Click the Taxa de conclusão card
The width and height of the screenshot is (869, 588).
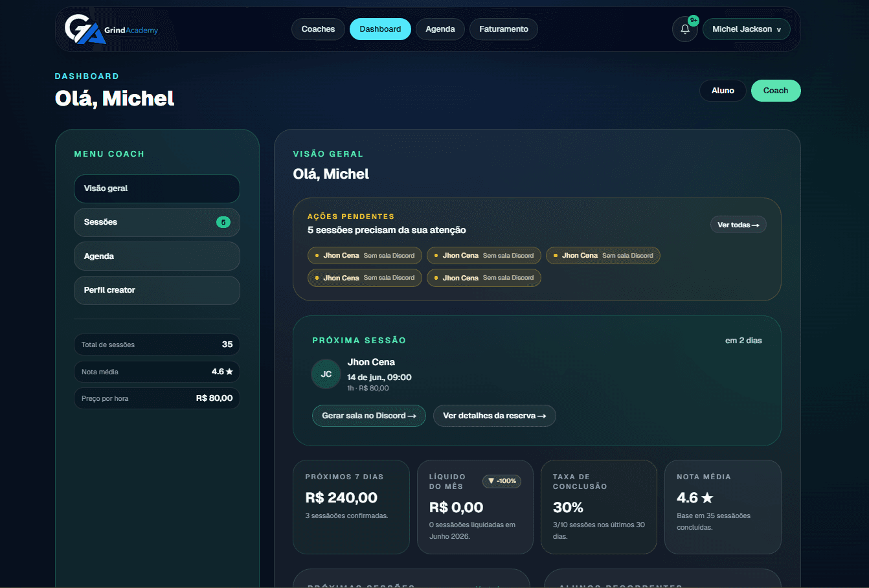tap(599, 507)
